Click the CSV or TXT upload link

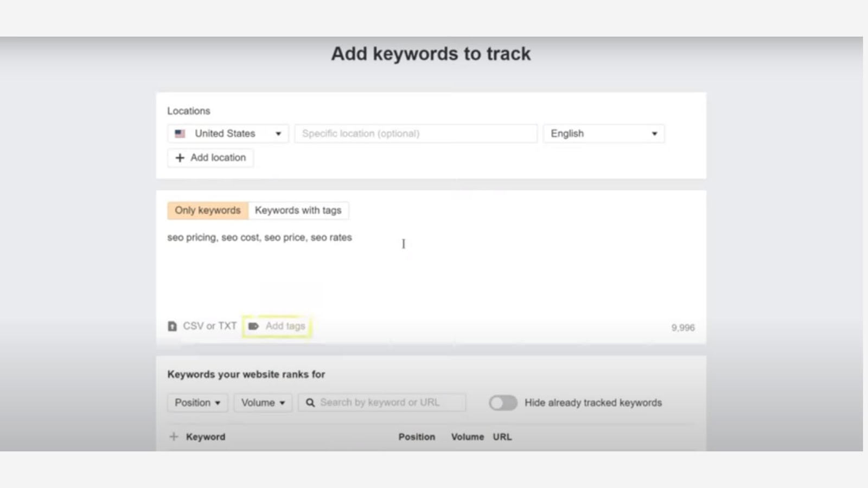click(x=209, y=326)
